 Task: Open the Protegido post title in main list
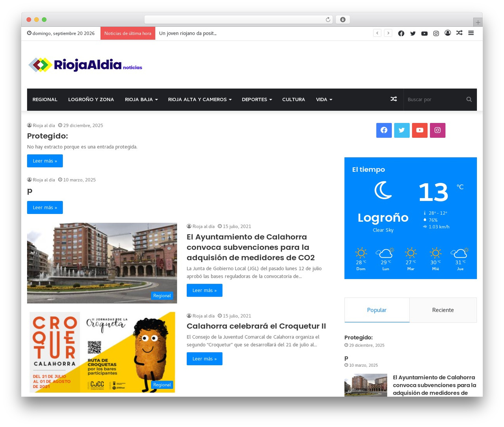click(x=48, y=136)
